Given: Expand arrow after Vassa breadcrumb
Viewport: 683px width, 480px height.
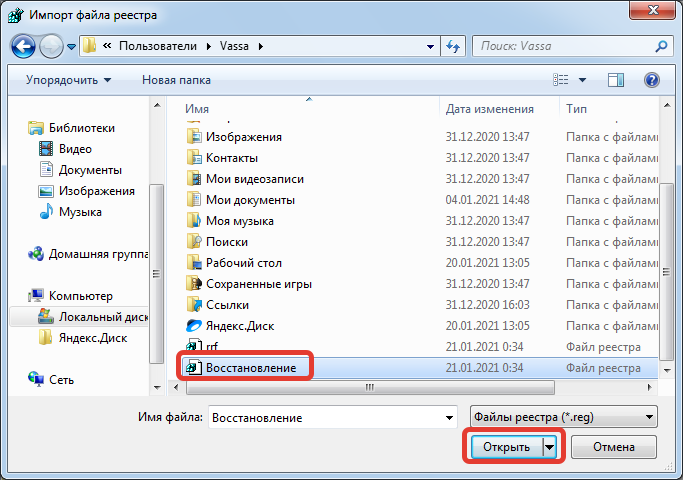Looking at the screenshot, I should point(260,46).
